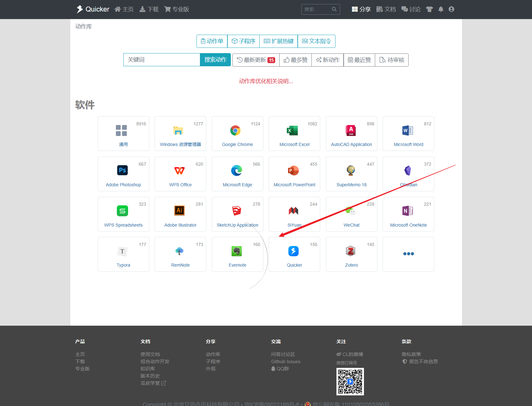Expand the 动作库优化相关说明 notice
The height and width of the screenshot is (406, 532).
coord(266,81)
